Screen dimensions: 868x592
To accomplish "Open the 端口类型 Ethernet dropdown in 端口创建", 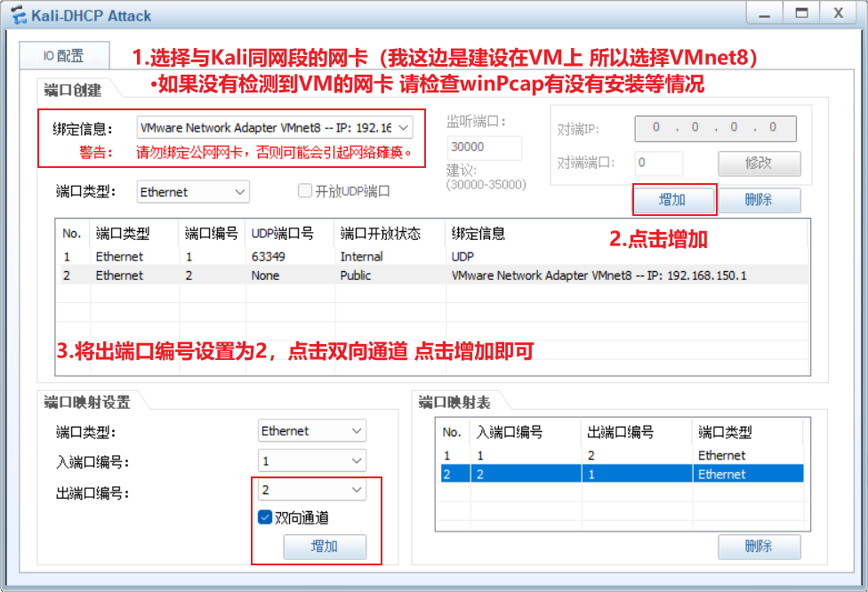I will pyautogui.click(x=193, y=192).
